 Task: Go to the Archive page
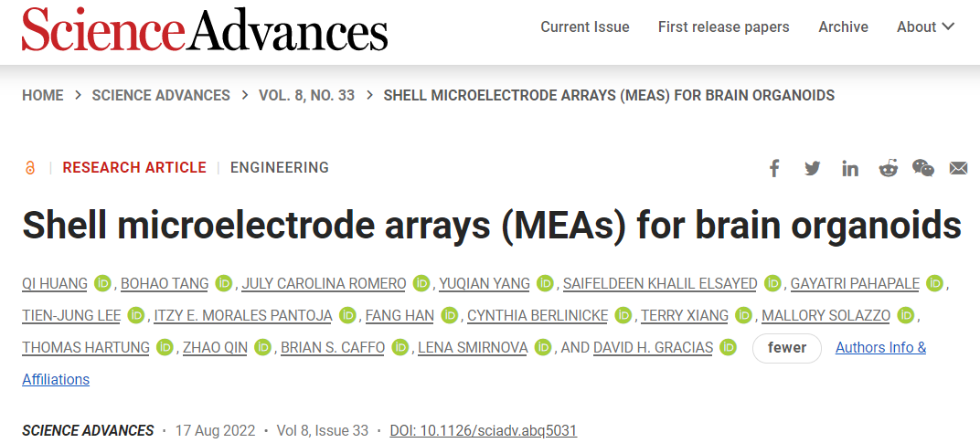point(843,26)
